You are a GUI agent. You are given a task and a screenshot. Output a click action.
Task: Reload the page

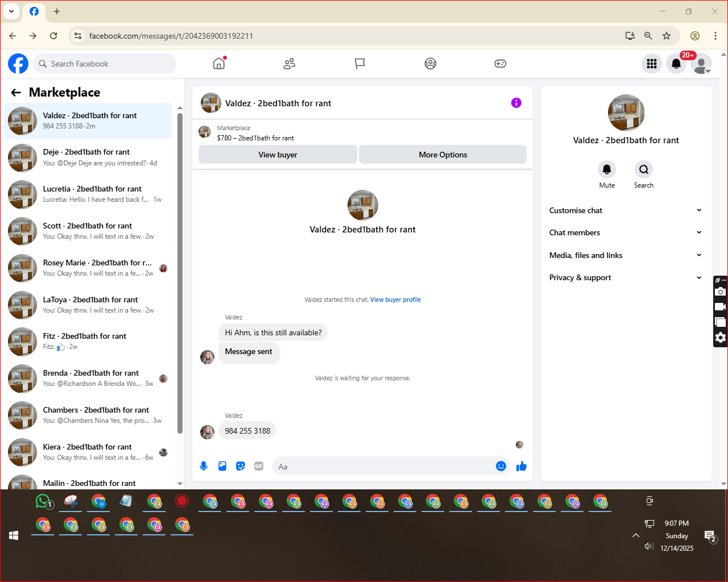(53, 36)
